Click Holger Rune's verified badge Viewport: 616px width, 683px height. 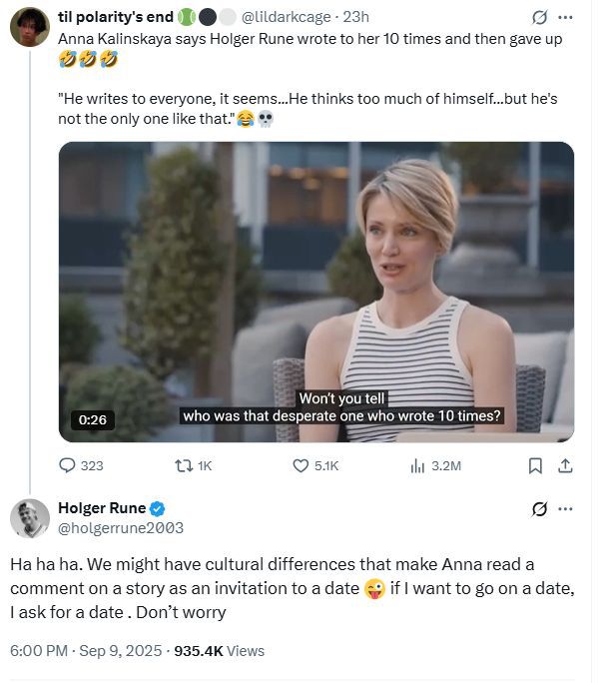(x=158, y=508)
